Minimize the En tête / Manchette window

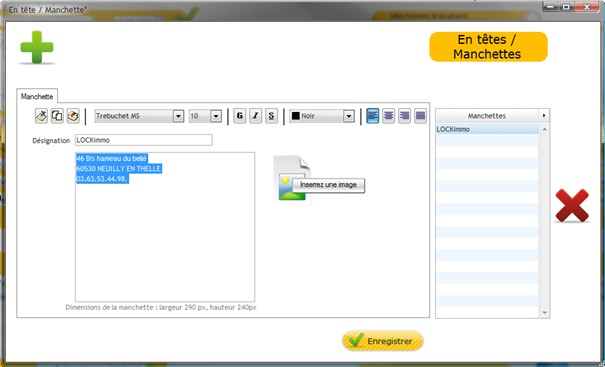pos(550,7)
